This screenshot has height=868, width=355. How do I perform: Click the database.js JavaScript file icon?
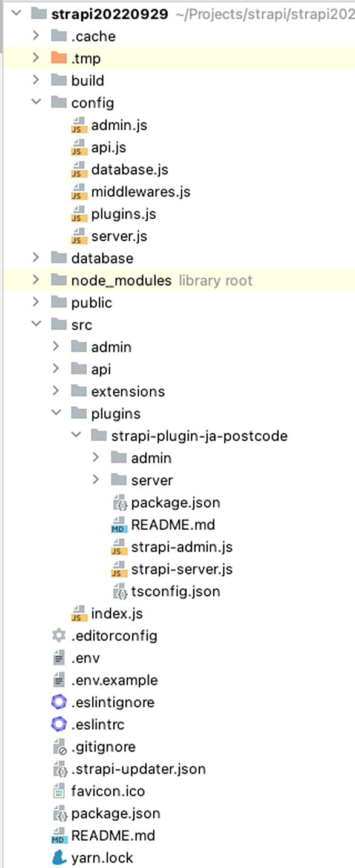click(x=79, y=170)
